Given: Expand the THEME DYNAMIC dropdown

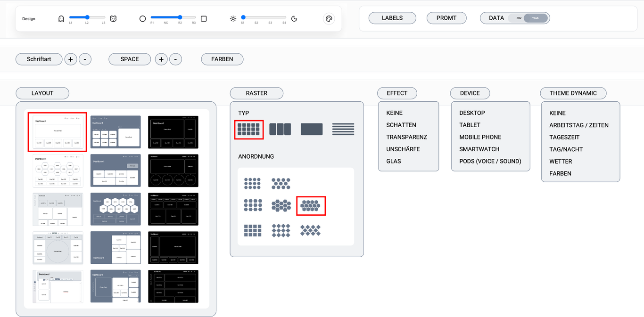Looking at the screenshot, I should click(x=573, y=93).
